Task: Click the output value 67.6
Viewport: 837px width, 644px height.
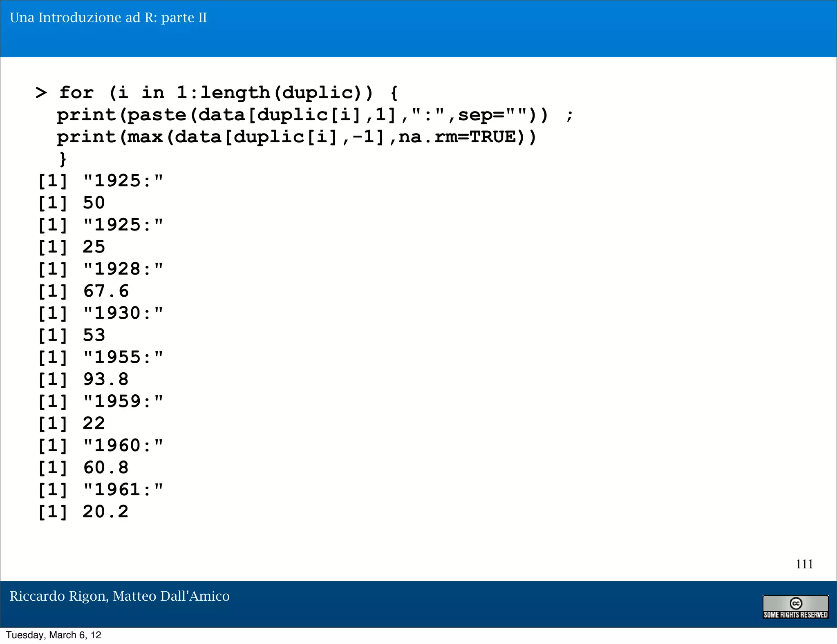Action: point(106,291)
